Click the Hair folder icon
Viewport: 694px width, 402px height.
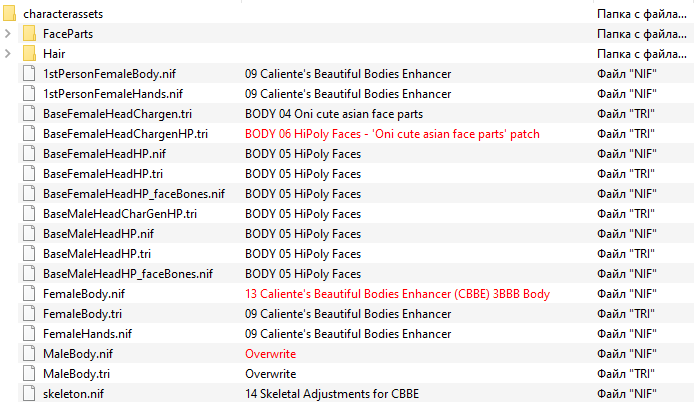pos(29,53)
